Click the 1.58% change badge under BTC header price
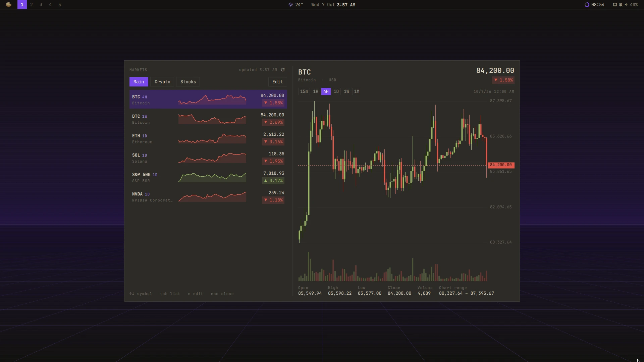This screenshot has width=644, height=362. click(x=503, y=80)
